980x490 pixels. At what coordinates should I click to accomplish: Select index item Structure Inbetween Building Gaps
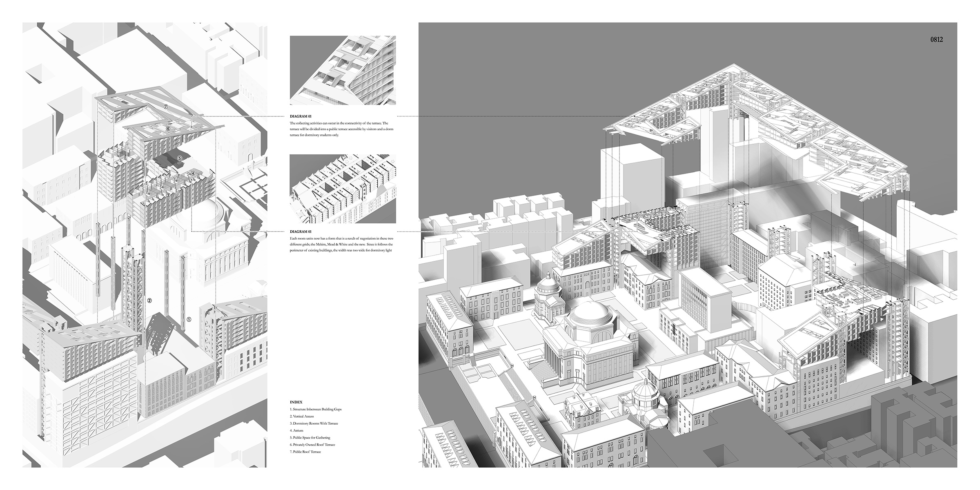[315, 409]
